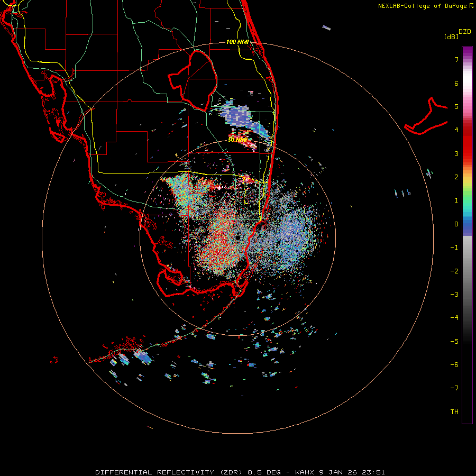Click the [dB] unit label
Viewport: 476px width, 476px height.
pyautogui.click(x=452, y=36)
